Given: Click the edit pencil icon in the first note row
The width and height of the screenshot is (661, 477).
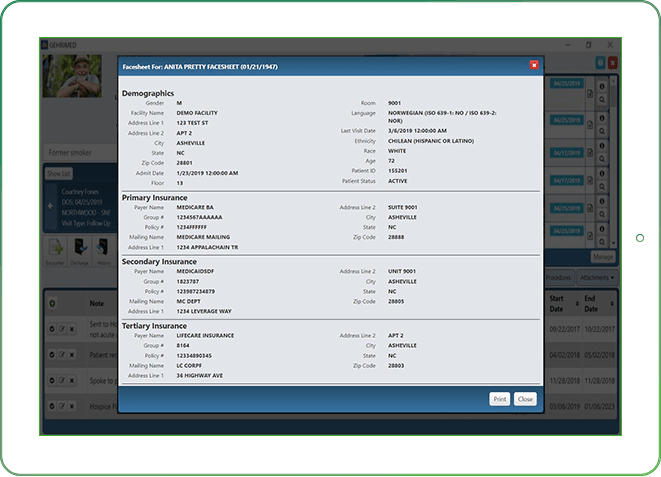Looking at the screenshot, I should click(x=62, y=327).
